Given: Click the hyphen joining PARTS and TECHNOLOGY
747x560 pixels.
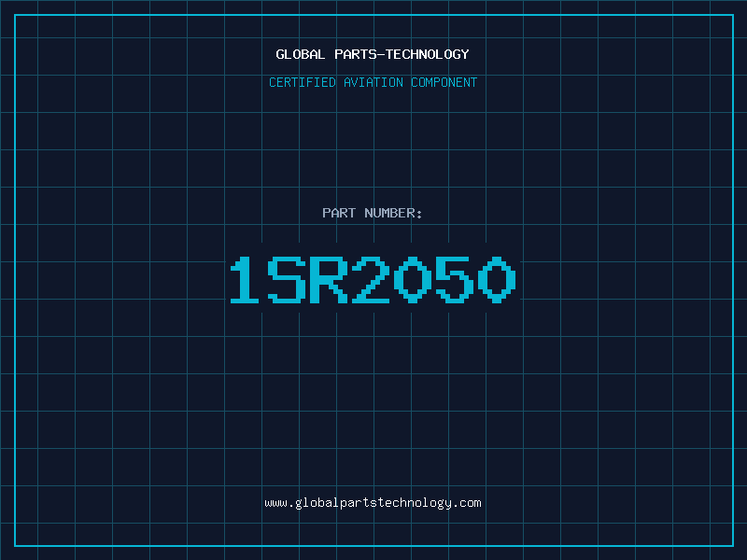Looking at the screenshot, I should tap(381, 54).
